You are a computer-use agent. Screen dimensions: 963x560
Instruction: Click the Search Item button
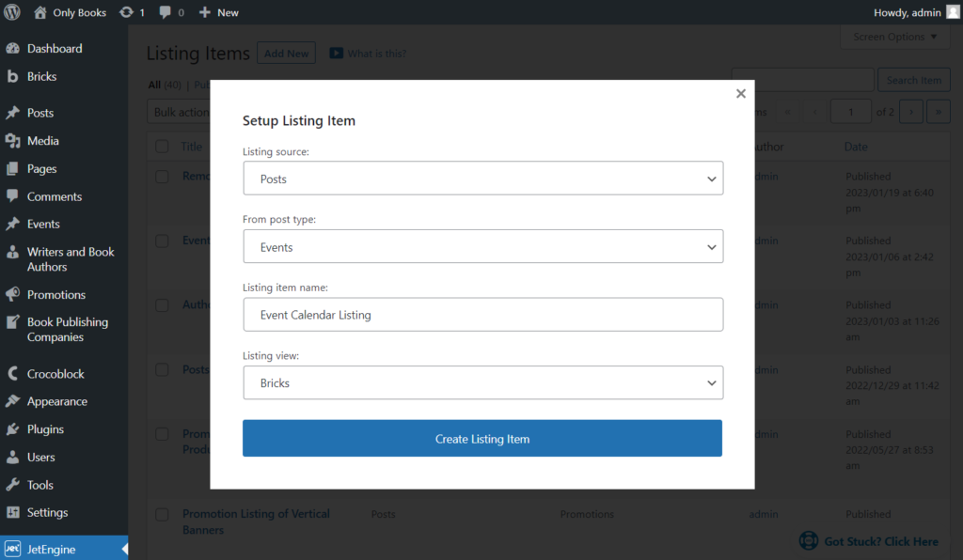914,80
